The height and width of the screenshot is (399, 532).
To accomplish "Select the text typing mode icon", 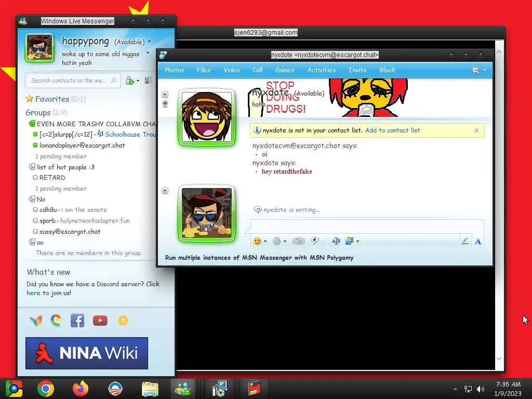I will click(x=478, y=242).
